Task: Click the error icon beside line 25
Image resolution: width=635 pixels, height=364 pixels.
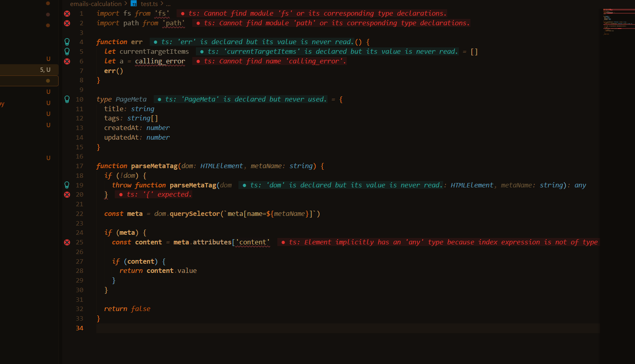Action: coord(67,242)
